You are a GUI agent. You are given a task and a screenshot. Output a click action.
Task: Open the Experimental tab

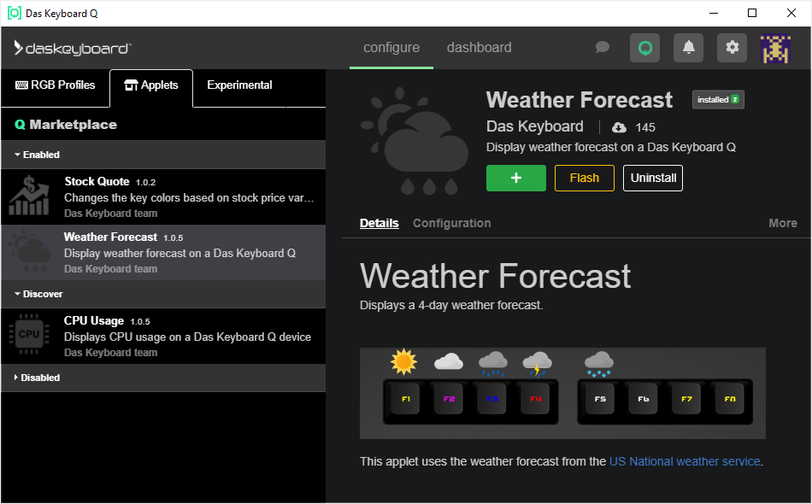(239, 85)
